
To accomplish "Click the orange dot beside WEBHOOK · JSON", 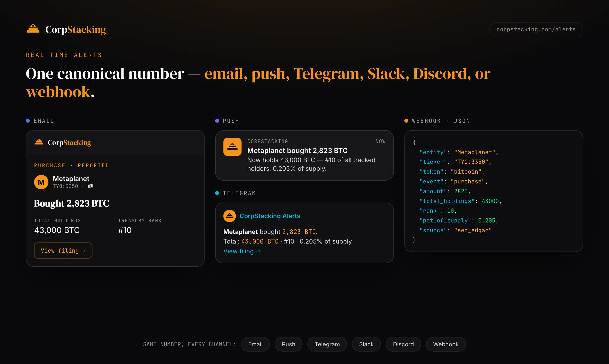I will coord(406,121).
